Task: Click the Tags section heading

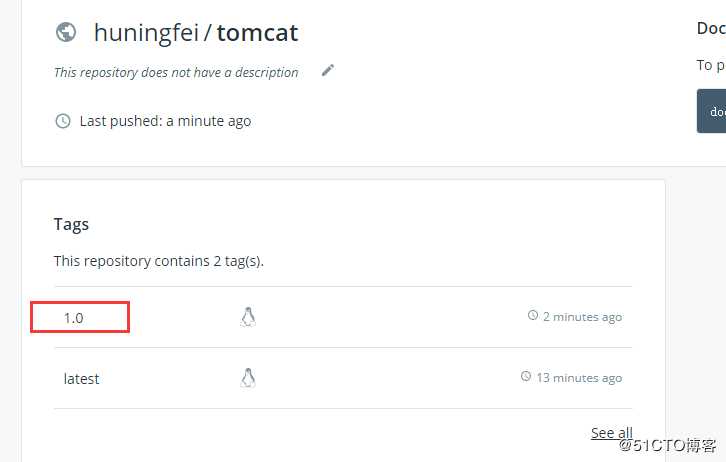Action: click(x=71, y=224)
